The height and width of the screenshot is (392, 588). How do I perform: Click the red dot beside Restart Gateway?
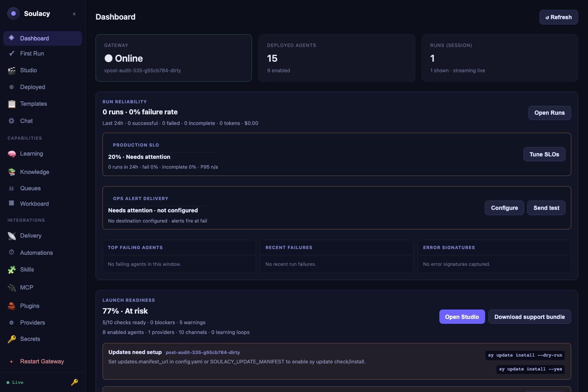[11, 361]
